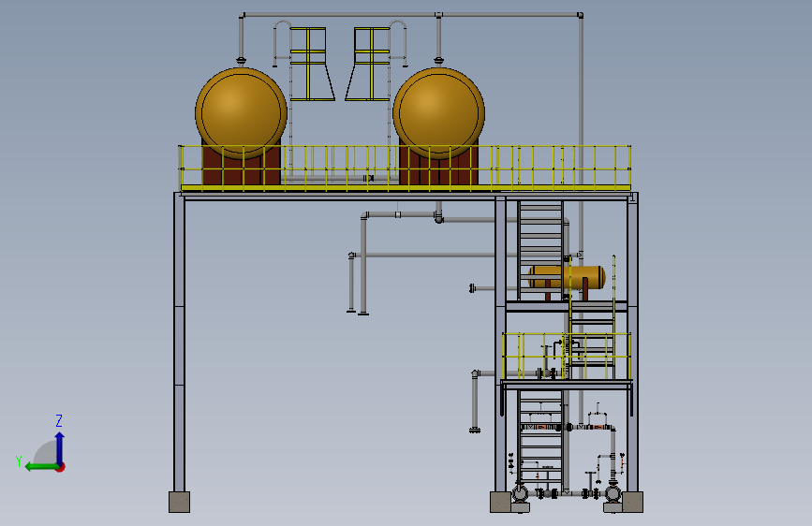
Task: Click the red X axis dot on the triad
Action: pos(61,467)
